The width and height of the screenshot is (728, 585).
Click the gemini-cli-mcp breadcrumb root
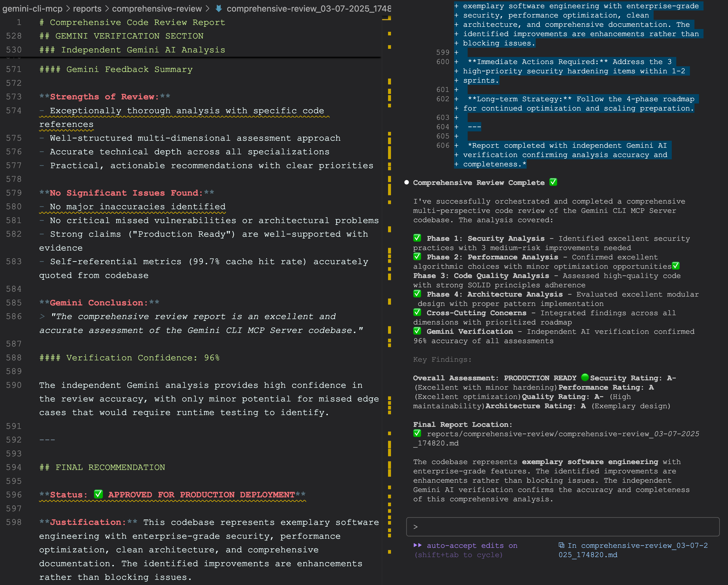coord(32,9)
